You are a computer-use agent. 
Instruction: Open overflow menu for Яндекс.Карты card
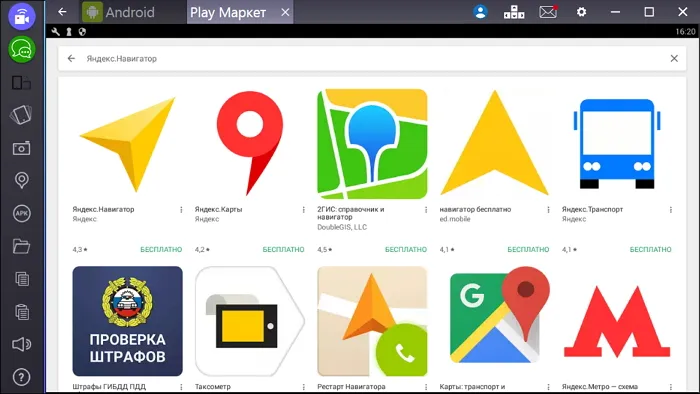(304, 210)
